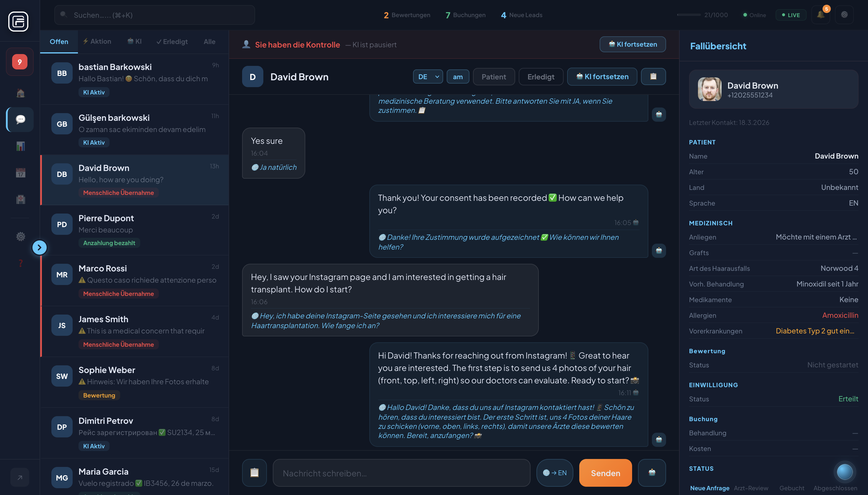
Task: Click the clipboard icon beside KI fortsetzen
Action: (x=653, y=76)
